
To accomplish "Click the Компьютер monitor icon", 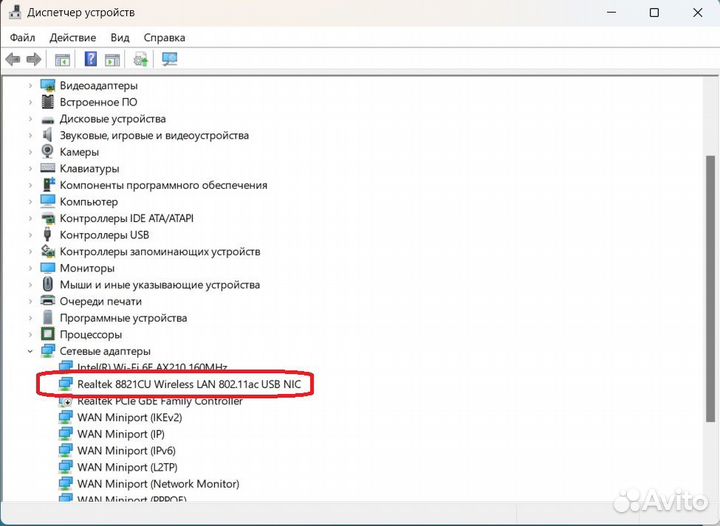I will (48, 201).
